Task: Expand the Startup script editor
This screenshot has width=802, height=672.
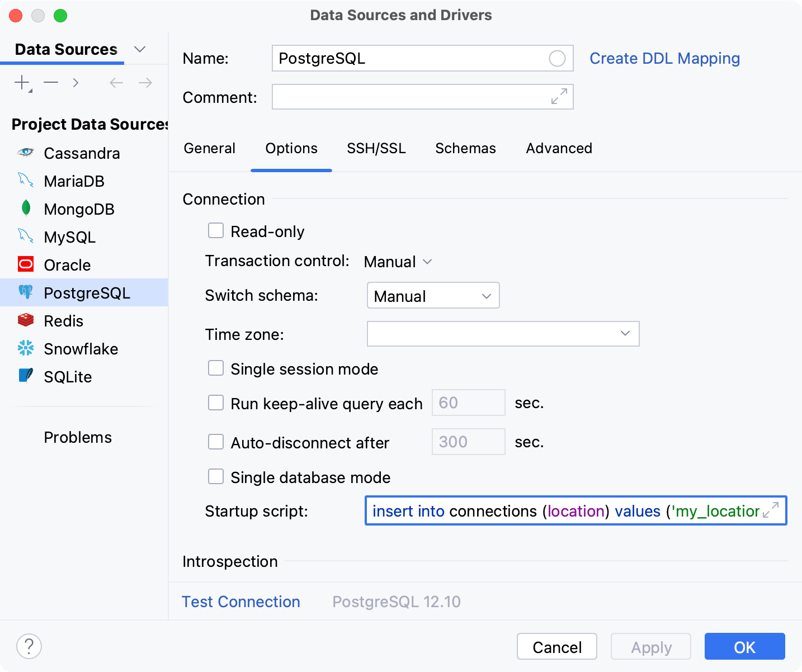Action: click(772, 510)
